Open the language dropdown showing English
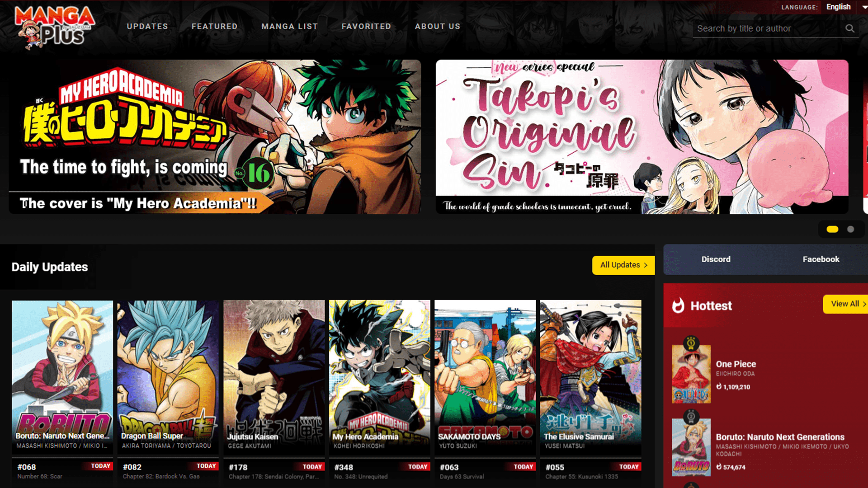Screen dimensions: 868x488 coord(844,7)
